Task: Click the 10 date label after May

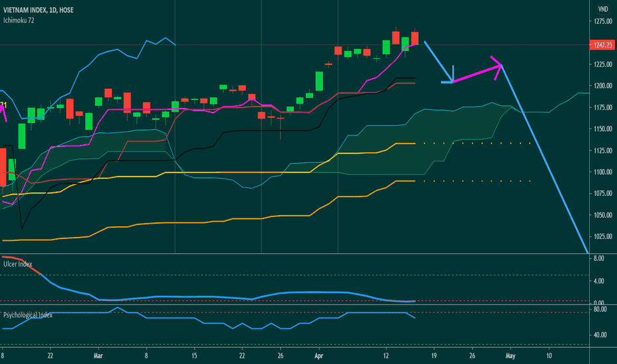Action: click(549, 356)
